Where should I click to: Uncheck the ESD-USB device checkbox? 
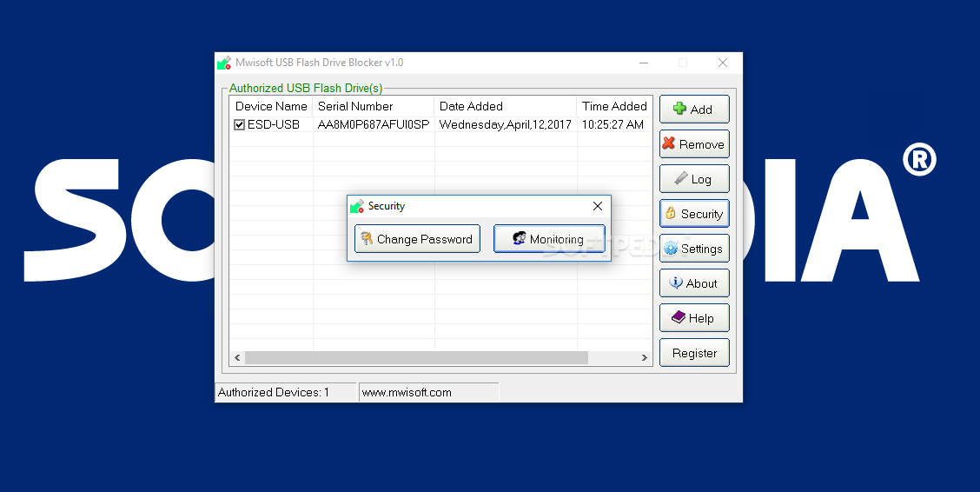[240, 124]
